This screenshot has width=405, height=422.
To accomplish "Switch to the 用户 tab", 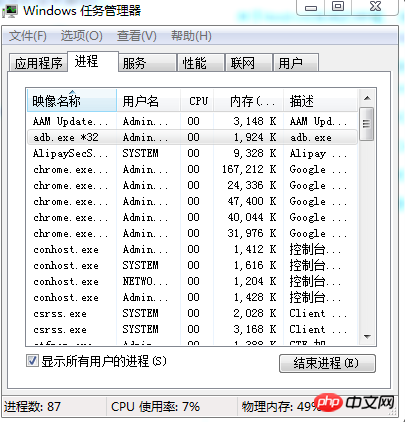I will point(296,62).
